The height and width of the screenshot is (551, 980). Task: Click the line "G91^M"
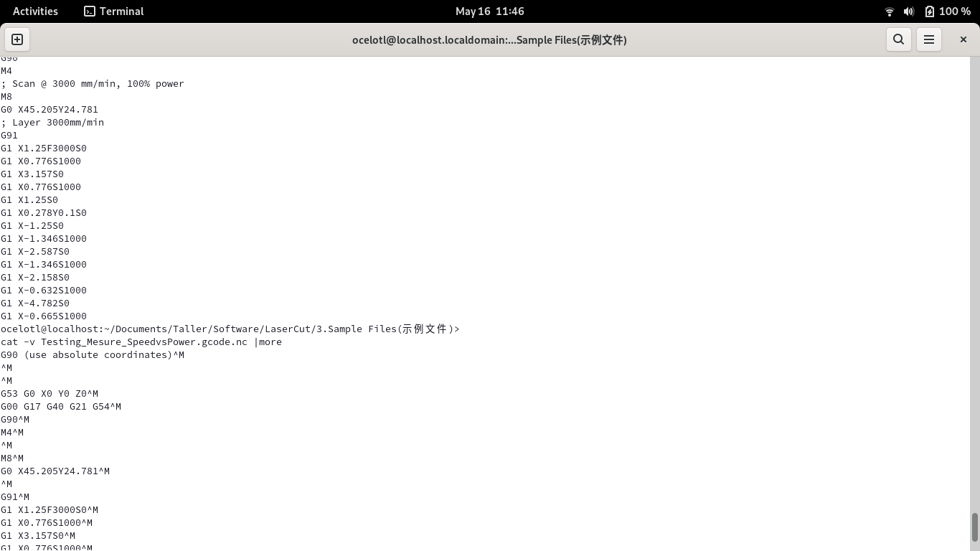pos(15,497)
